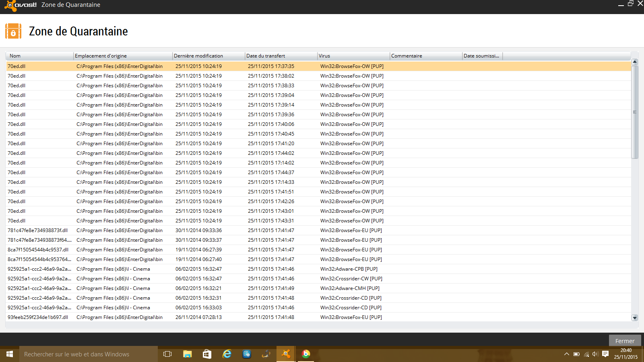
Task: Close the quarantine window with Fermer
Action: click(625, 341)
